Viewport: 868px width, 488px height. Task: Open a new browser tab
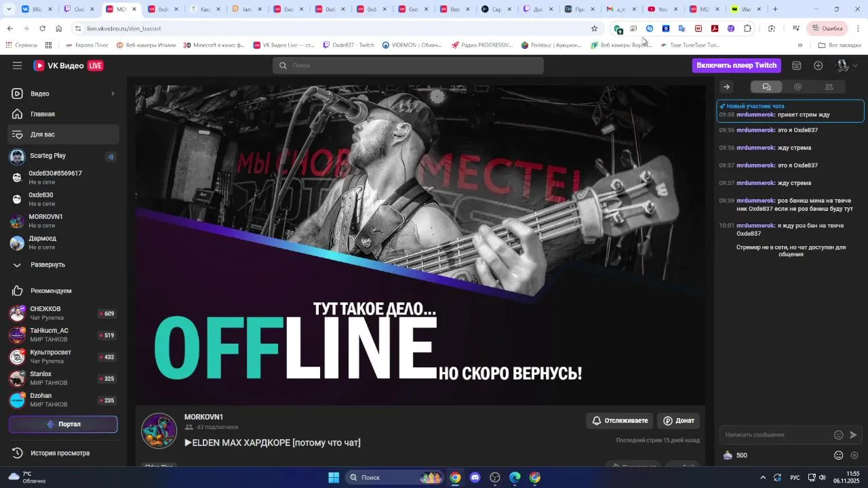[x=776, y=9]
